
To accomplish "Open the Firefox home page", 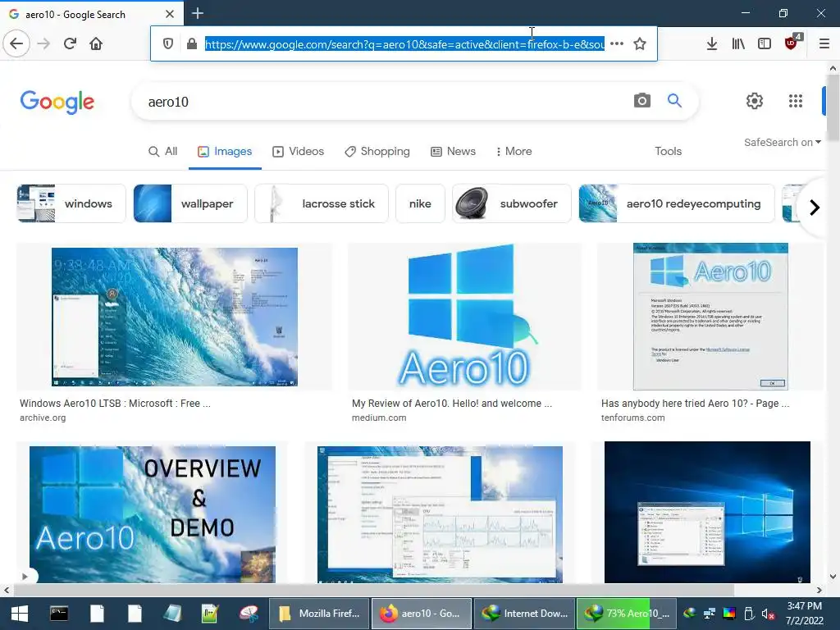I will tap(96, 43).
